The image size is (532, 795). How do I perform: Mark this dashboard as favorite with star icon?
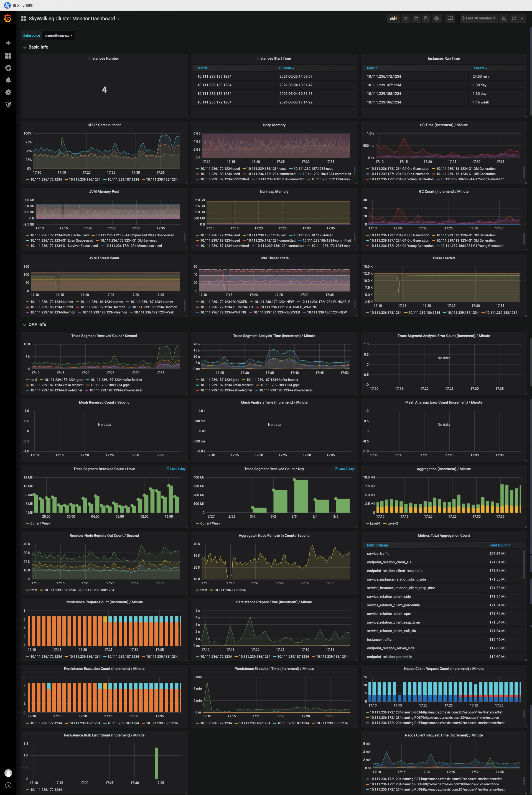click(406, 18)
